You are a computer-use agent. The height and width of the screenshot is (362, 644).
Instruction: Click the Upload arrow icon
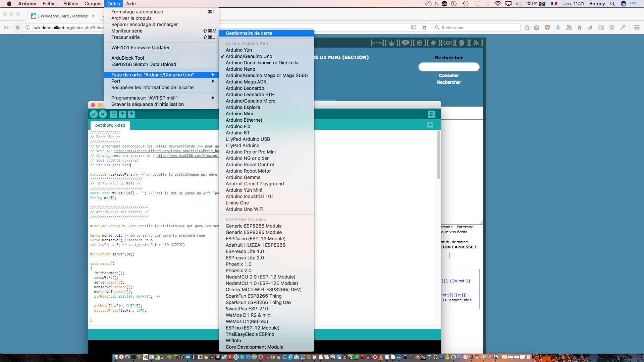coord(103,114)
